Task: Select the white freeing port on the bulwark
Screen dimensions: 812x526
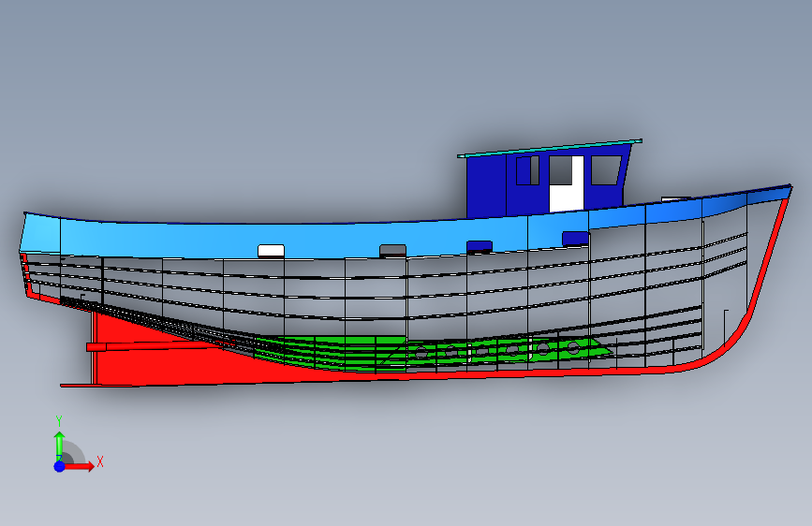Action: (271, 251)
